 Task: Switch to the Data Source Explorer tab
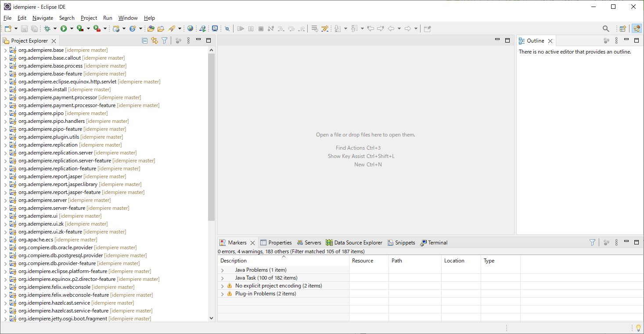[x=354, y=243]
